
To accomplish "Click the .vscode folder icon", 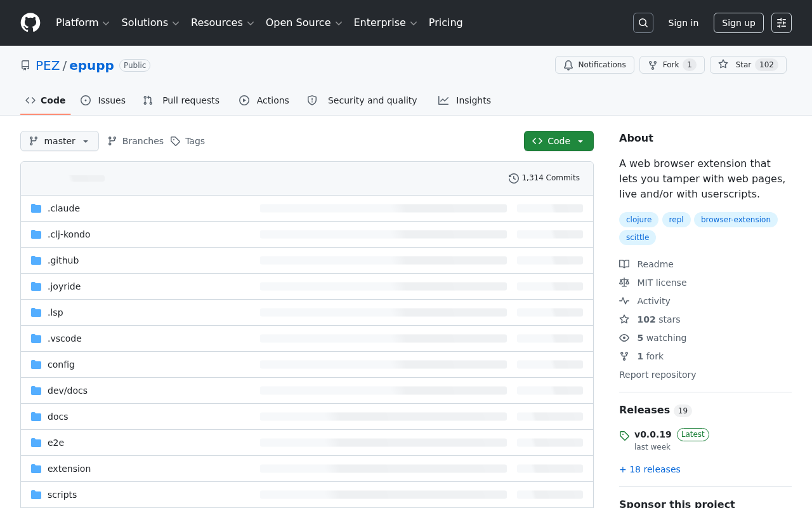I will point(36,338).
